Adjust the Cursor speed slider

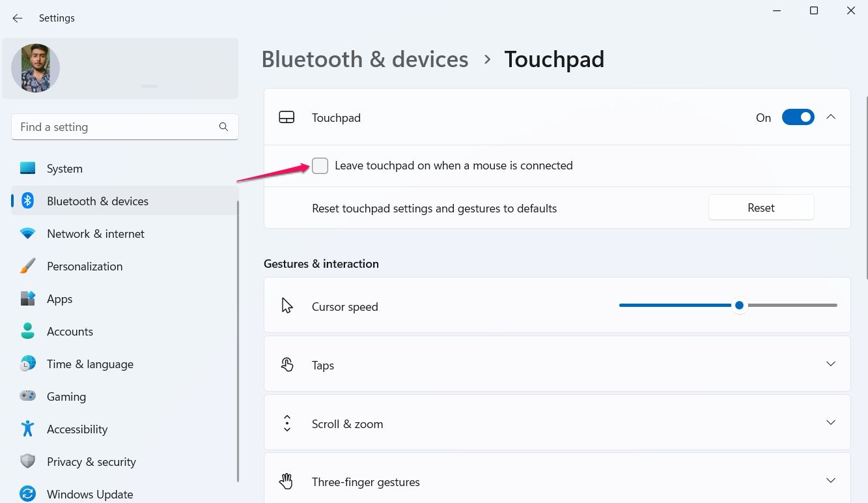click(738, 305)
